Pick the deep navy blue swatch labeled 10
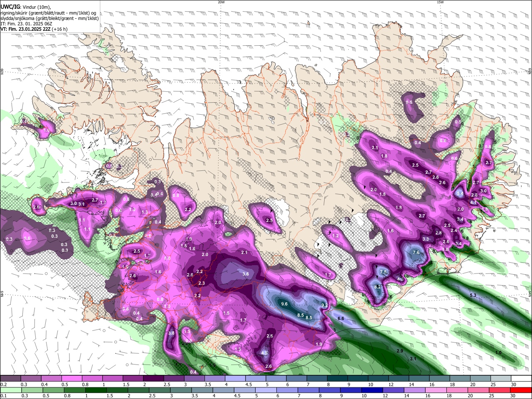This screenshot has width=532, height=399. click(x=372, y=390)
